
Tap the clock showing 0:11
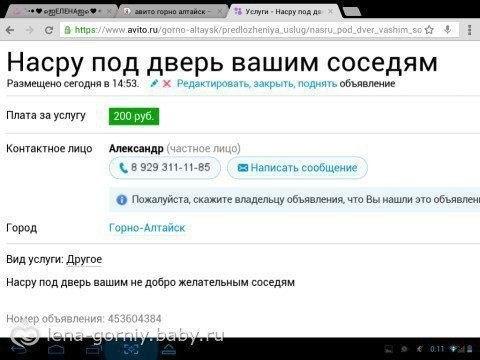coord(437,349)
